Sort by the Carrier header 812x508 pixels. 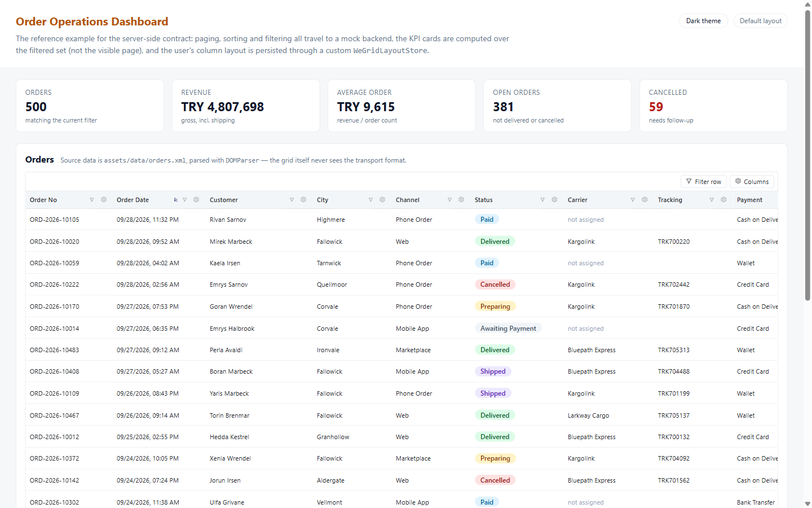click(577, 200)
